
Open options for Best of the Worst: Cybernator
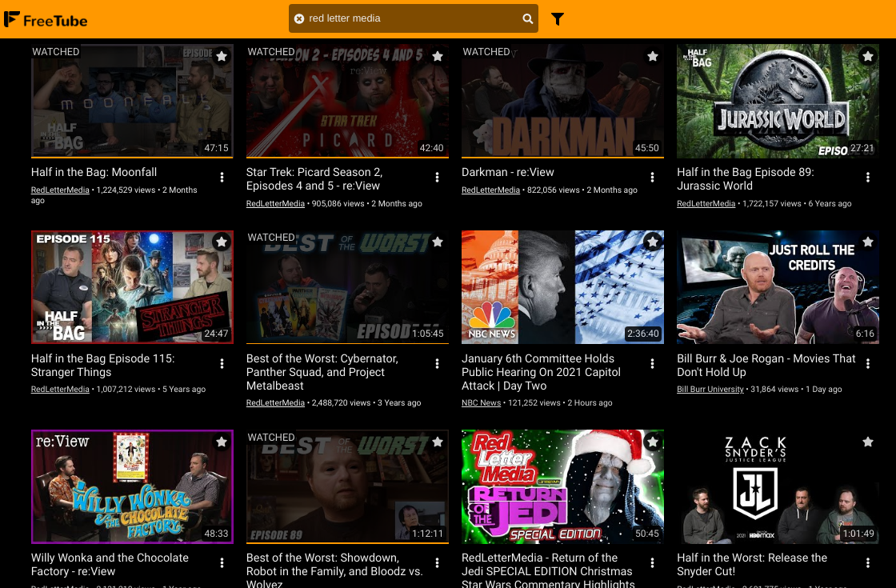point(437,363)
